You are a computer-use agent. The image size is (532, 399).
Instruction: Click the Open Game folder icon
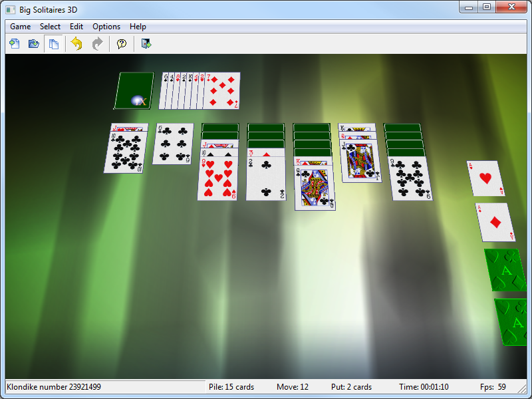pyautogui.click(x=33, y=44)
